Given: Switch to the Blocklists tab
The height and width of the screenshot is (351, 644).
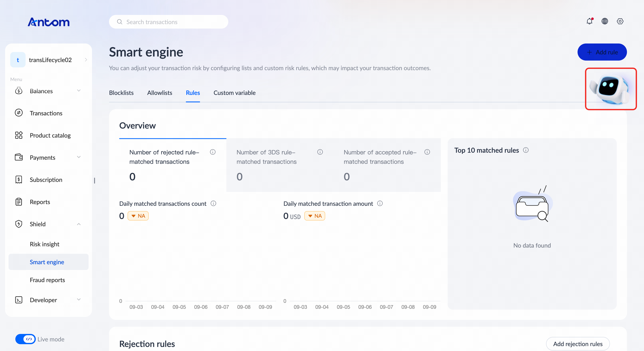Looking at the screenshot, I should click(121, 93).
